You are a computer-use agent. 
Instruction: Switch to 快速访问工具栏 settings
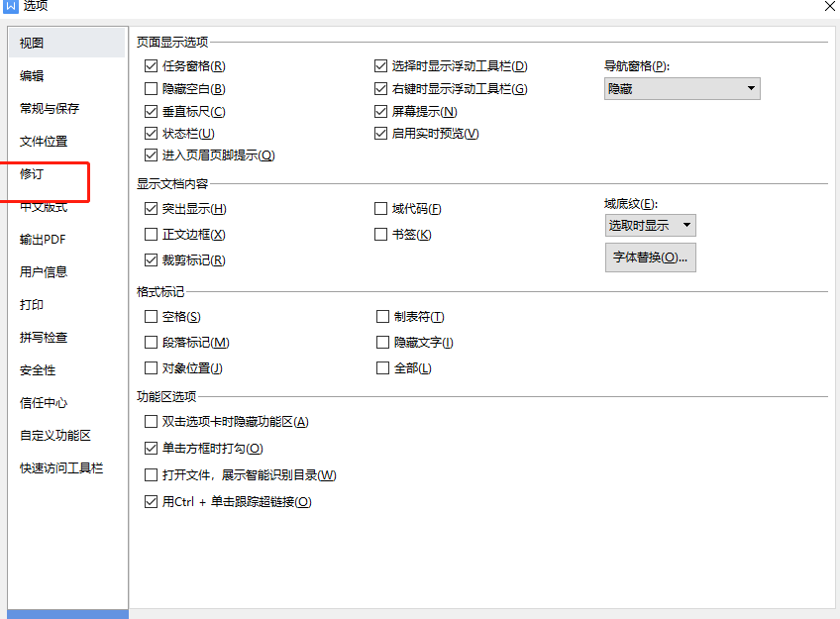(52, 467)
